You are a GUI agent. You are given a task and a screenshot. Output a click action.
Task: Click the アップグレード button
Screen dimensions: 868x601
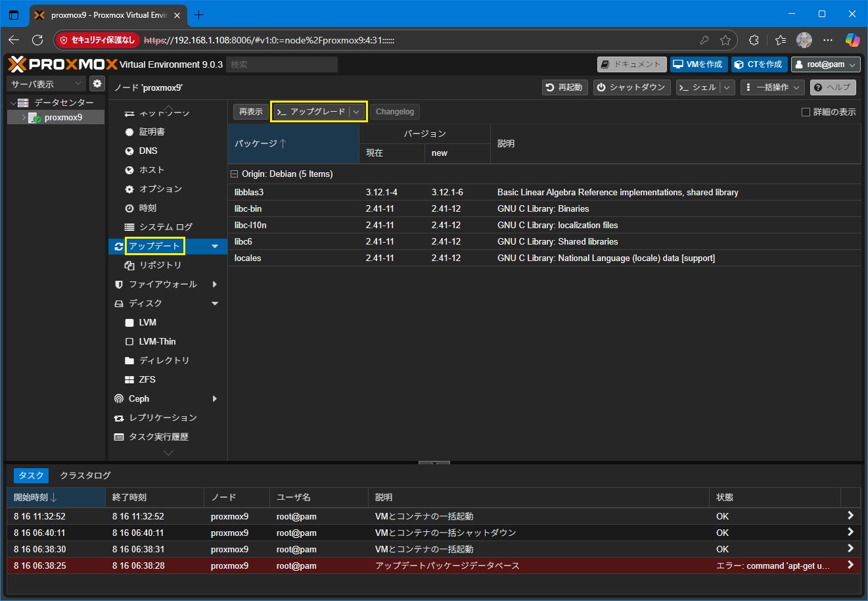pyautogui.click(x=311, y=112)
